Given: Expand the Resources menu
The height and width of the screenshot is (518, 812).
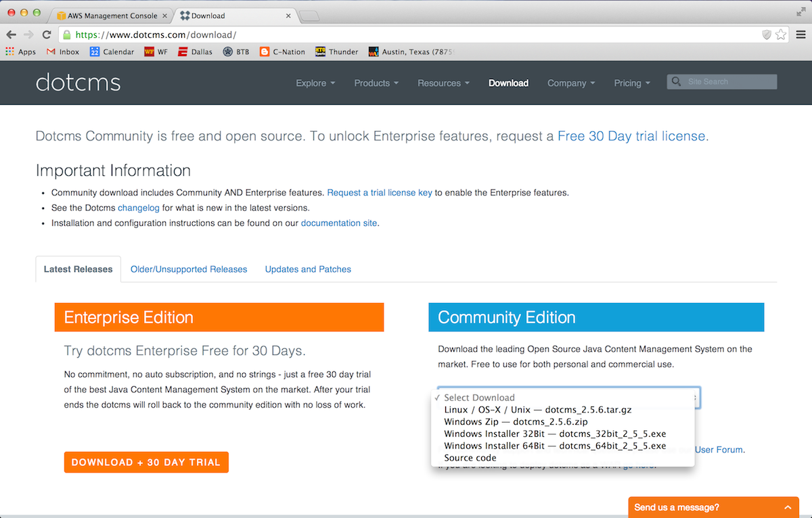Looking at the screenshot, I should coord(443,83).
